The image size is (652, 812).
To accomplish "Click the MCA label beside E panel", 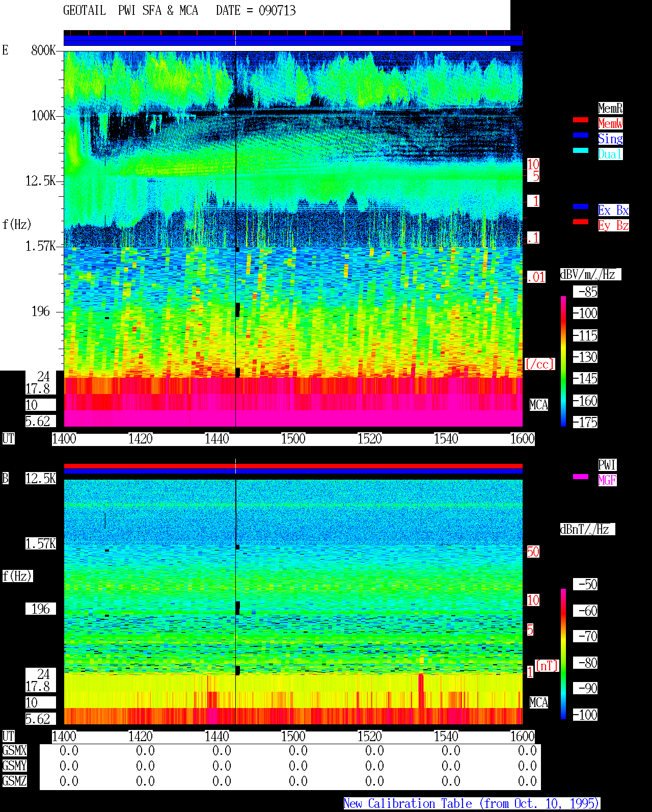I will pyautogui.click(x=539, y=405).
